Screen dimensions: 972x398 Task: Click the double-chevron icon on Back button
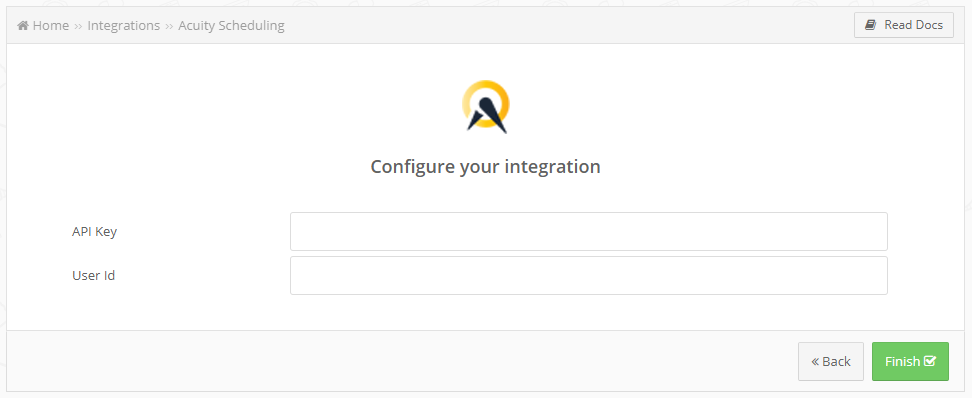815,361
